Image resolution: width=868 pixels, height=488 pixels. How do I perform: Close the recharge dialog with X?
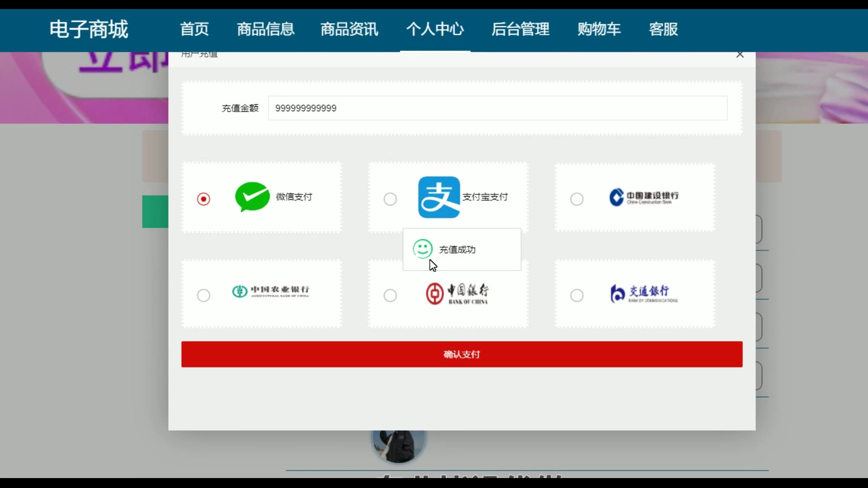pos(740,55)
